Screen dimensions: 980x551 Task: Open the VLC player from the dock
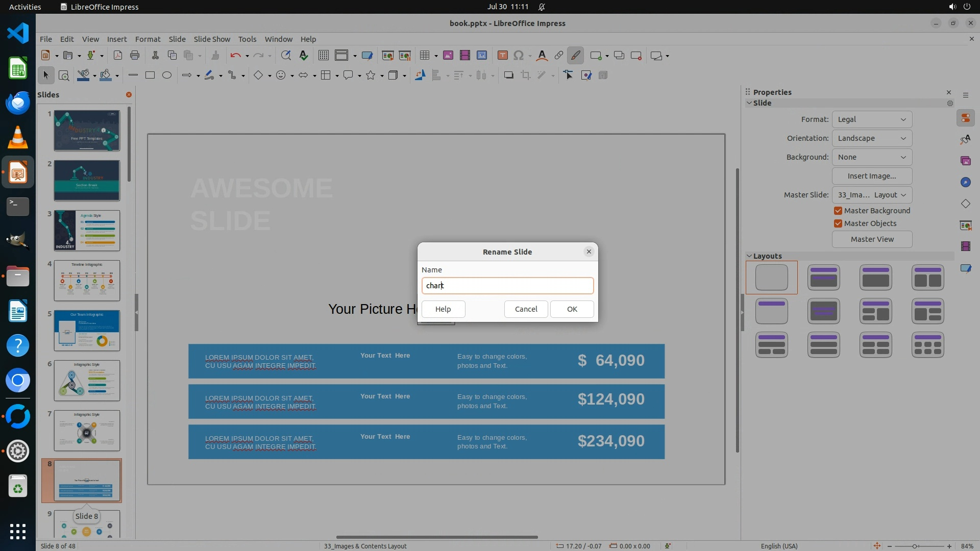point(18,138)
